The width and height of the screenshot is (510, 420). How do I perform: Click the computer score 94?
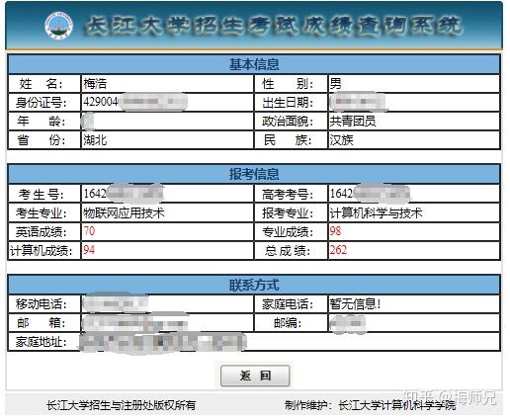[89, 250]
